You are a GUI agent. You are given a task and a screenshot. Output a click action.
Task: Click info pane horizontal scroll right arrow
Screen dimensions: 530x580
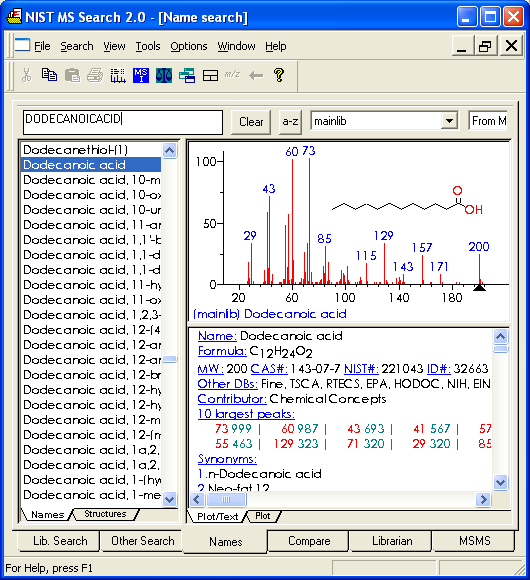483,499
